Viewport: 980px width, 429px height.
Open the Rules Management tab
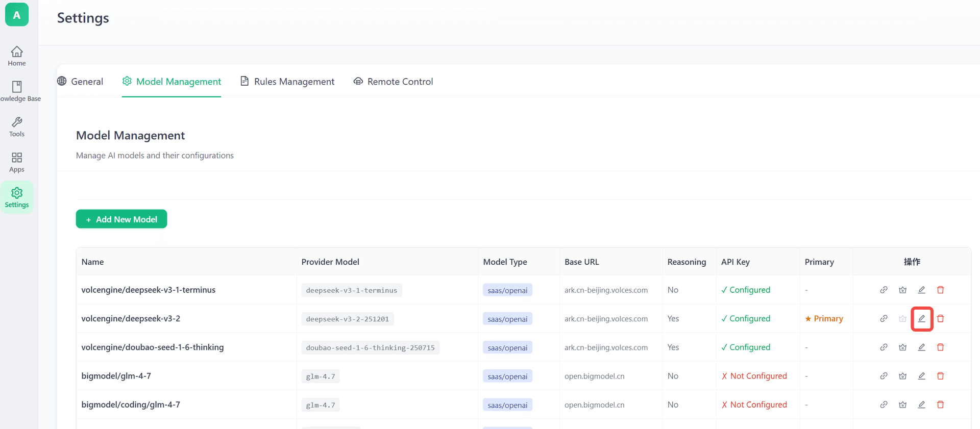pos(287,82)
